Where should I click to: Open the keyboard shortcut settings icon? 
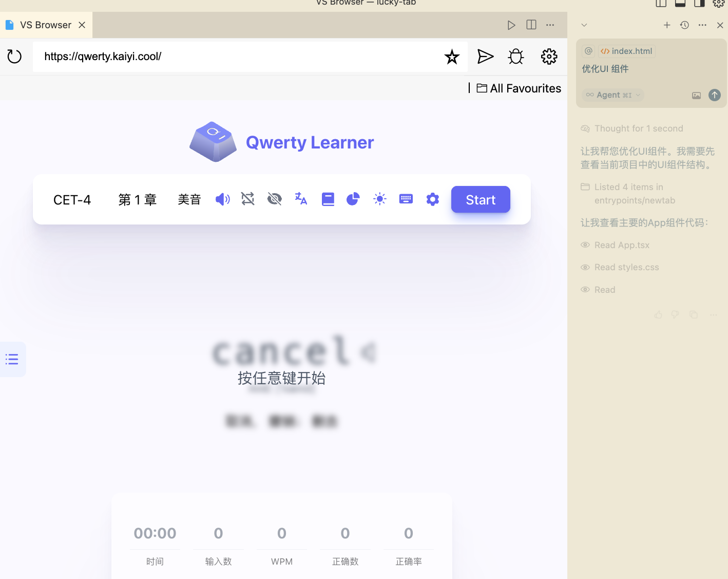406,199
